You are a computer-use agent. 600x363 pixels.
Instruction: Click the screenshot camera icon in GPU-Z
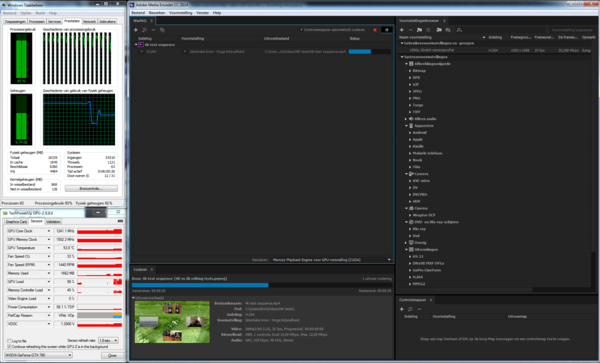120,221
